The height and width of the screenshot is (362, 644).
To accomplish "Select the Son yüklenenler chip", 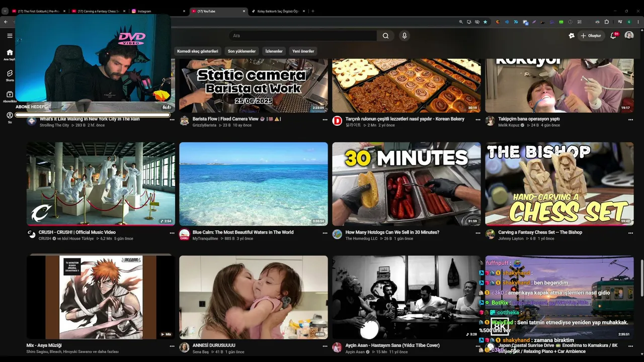I will tap(242, 51).
